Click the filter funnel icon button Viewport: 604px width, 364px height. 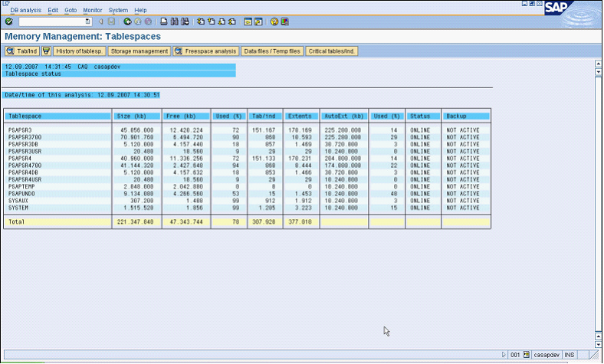46,51
